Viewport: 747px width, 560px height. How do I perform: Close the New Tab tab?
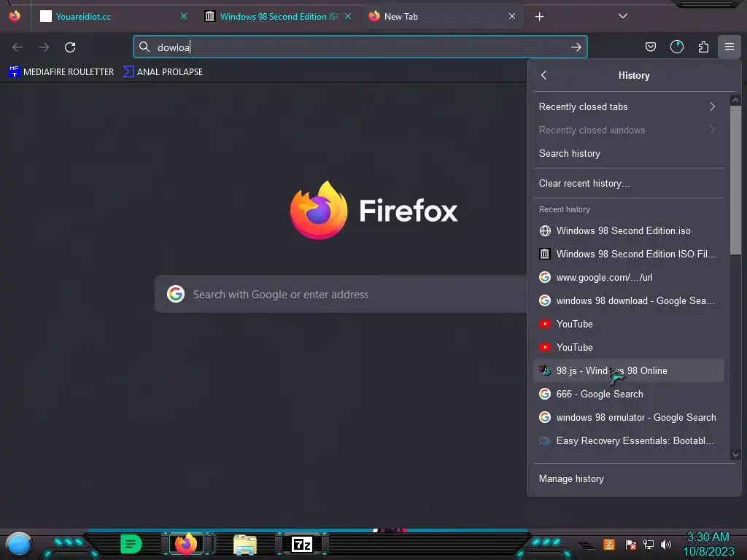click(x=512, y=16)
